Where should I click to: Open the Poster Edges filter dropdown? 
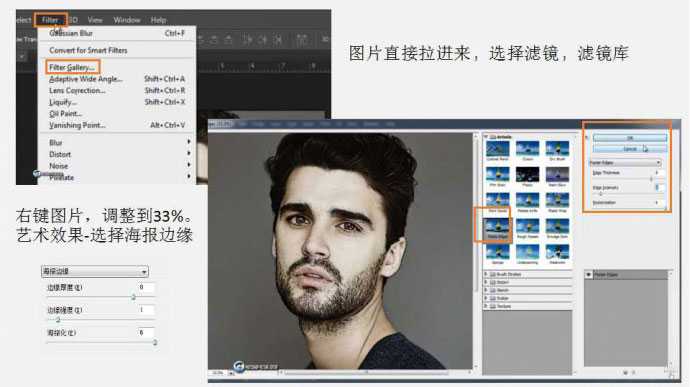[x=625, y=162]
